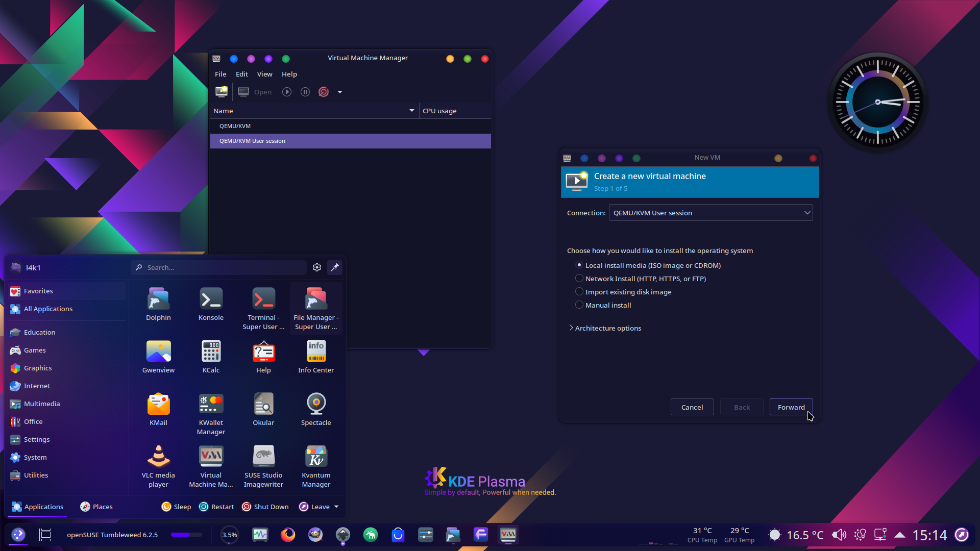Open the Help menu in Virtual Machine Manager
The height and width of the screenshot is (551, 980).
pyautogui.click(x=289, y=74)
